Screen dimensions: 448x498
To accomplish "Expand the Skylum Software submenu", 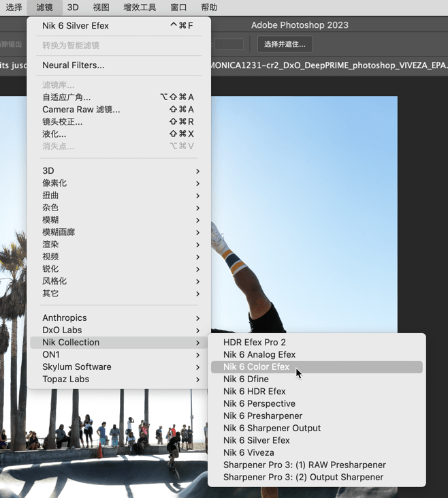I will (x=118, y=367).
